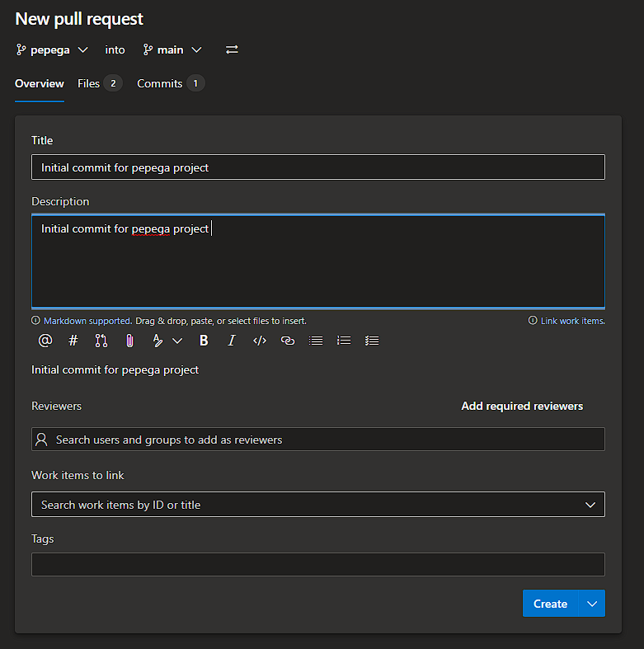Expand the text format options chevron
644x649 pixels.
click(177, 341)
